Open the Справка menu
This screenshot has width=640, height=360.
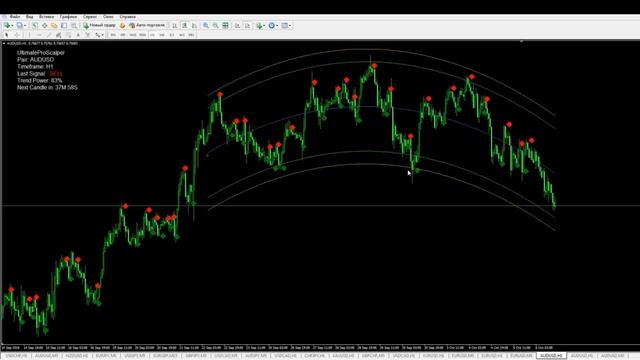[x=128, y=17]
